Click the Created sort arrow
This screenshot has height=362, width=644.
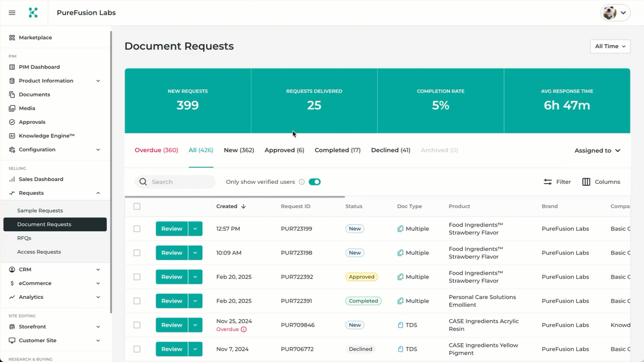pyautogui.click(x=244, y=206)
